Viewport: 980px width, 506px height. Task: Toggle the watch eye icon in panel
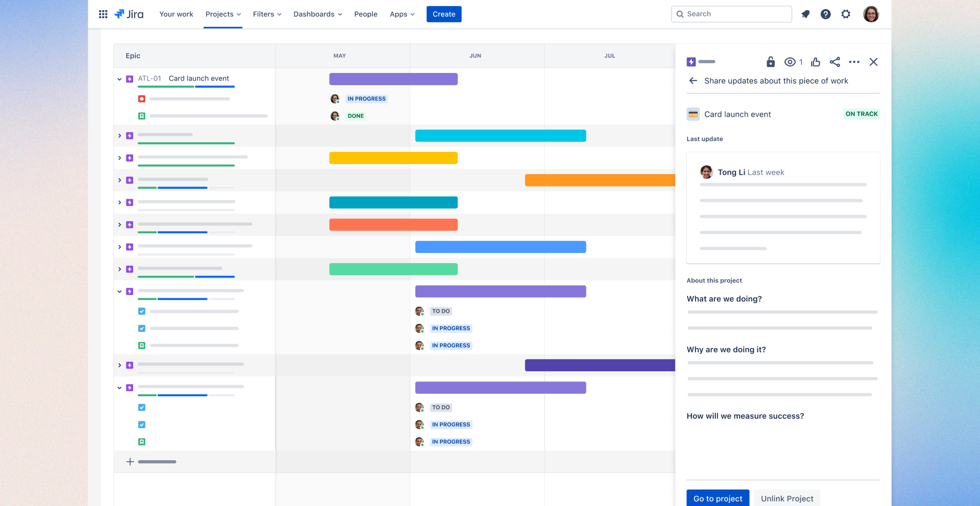[x=790, y=62]
